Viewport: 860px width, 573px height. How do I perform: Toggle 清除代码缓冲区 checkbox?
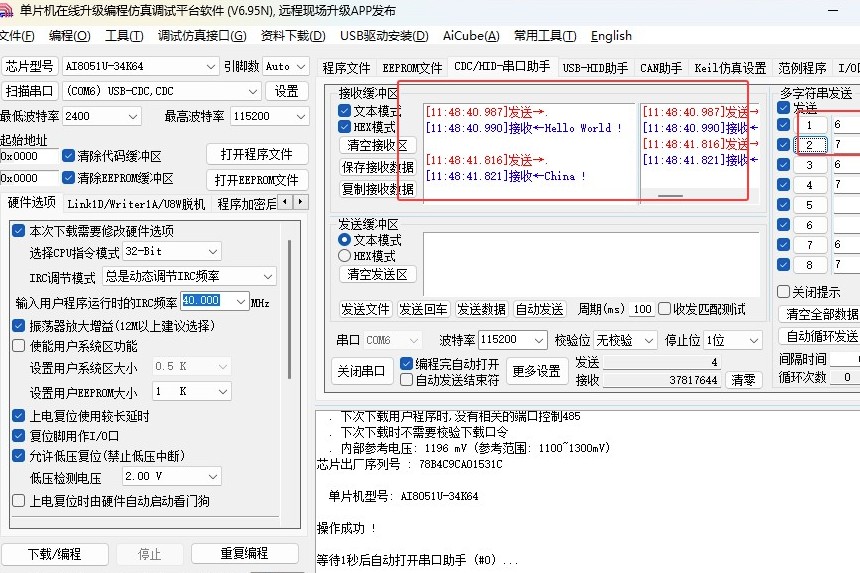pos(68,156)
